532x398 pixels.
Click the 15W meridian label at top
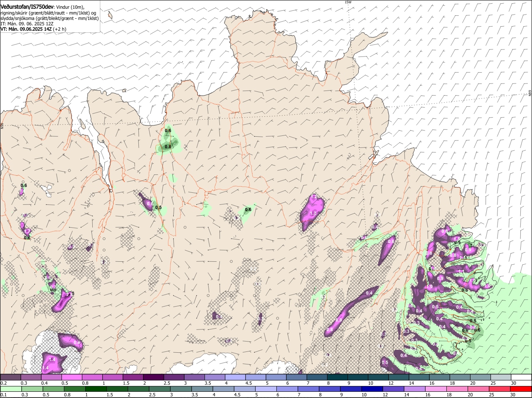point(348,2)
